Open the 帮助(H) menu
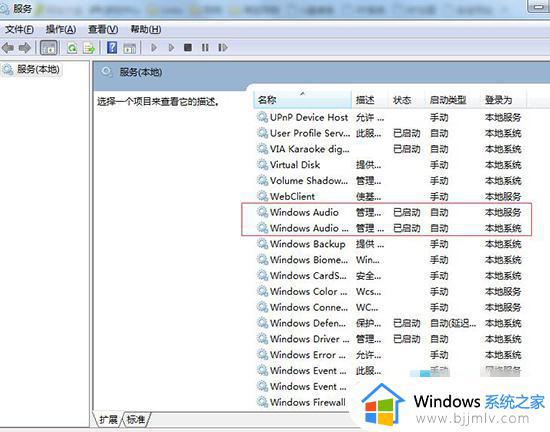The image size is (550, 432). click(x=146, y=29)
